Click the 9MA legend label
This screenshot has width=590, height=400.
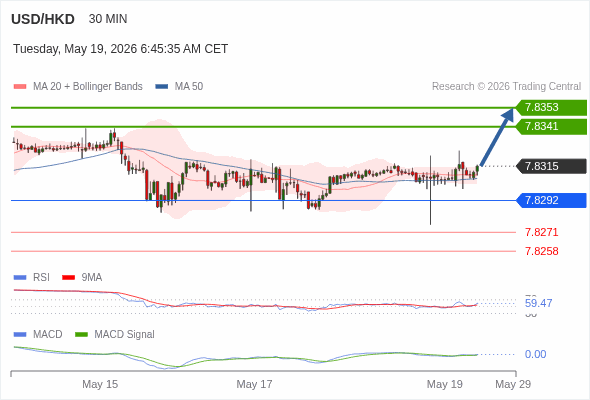coord(92,278)
